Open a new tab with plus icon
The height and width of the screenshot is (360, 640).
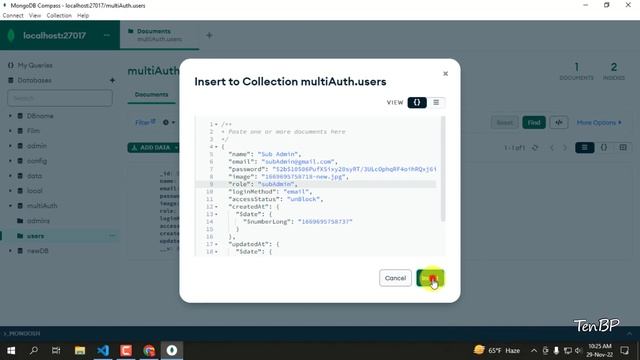(x=209, y=36)
